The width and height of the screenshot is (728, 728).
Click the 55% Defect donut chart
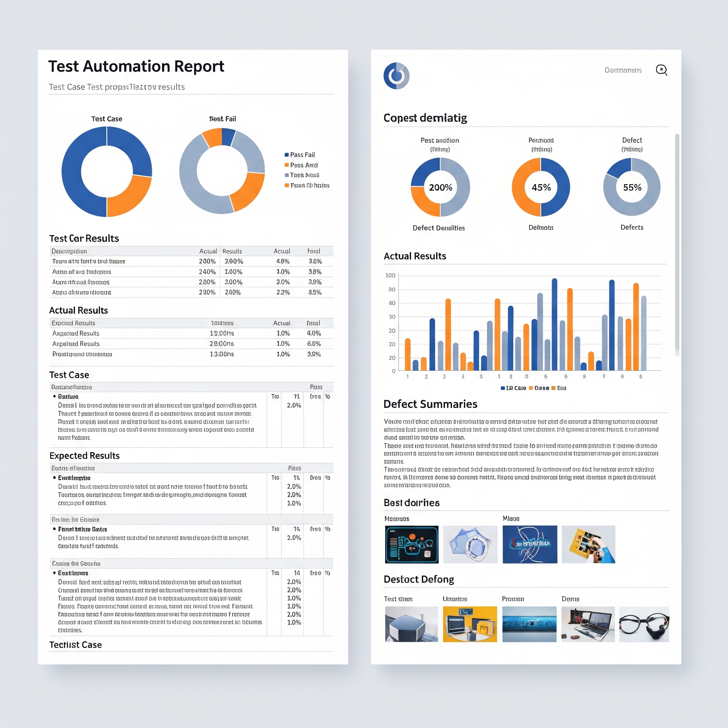click(x=632, y=187)
